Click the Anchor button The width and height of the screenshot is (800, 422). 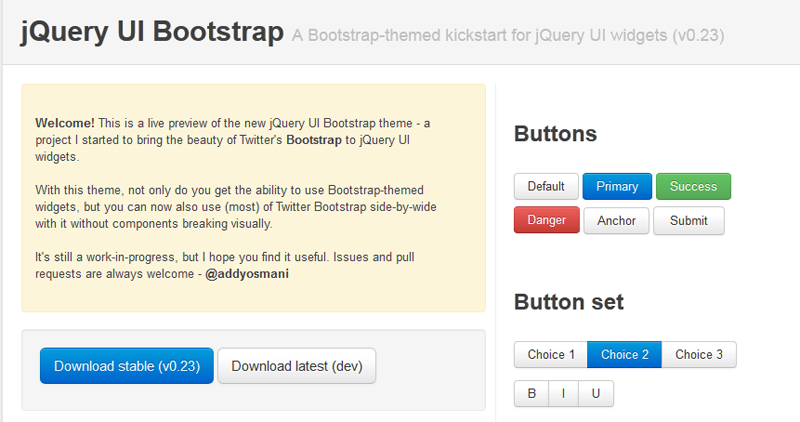click(x=616, y=220)
